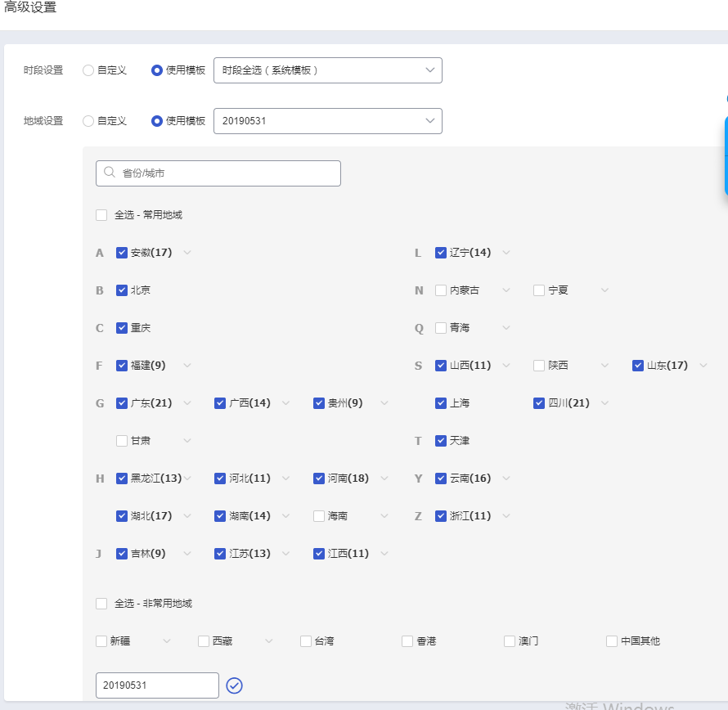Check the 内蒙古 checkbox

tap(441, 290)
